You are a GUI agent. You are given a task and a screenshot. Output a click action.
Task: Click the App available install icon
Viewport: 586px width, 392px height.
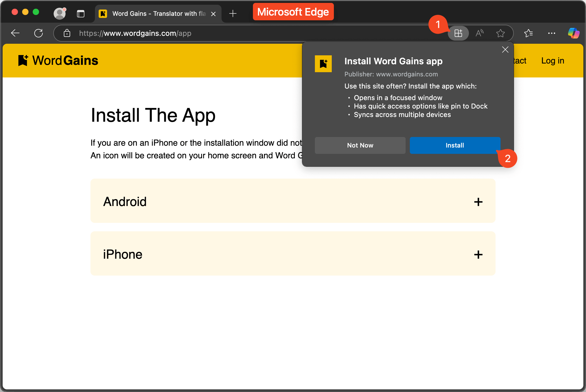(458, 33)
